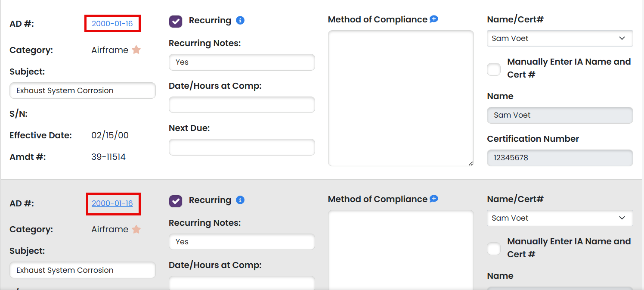Uncheck the second Recurring checkbox
The image size is (644, 290).
click(176, 201)
